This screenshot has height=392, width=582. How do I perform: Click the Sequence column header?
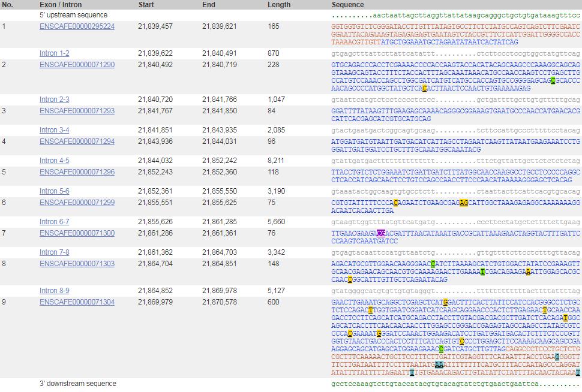pyautogui.click(x=347, y=5)
